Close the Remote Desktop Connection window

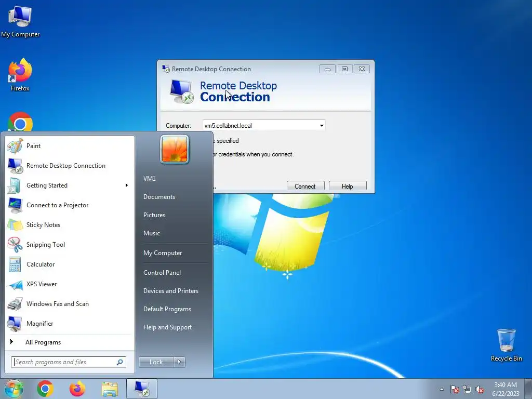tap(362, 69)
